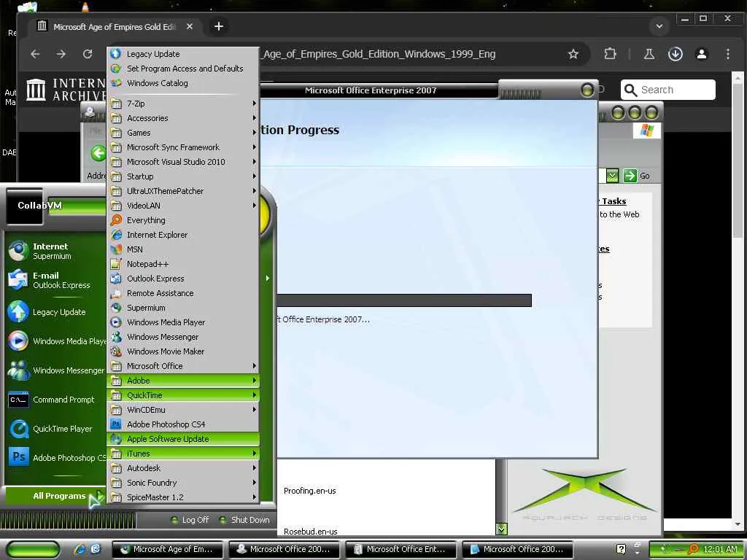Expand the VideoLAN submenu
747x560 pixels.
point(183,206)
